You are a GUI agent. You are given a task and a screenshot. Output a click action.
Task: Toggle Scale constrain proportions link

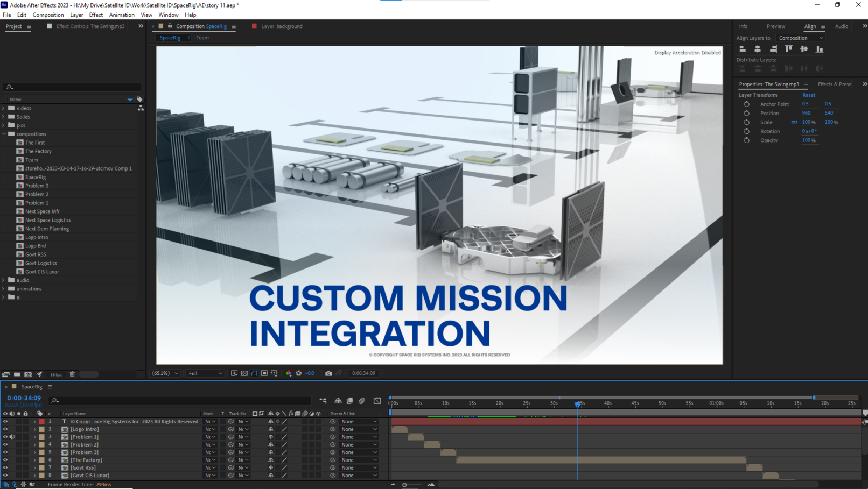[x=794, y=122]
